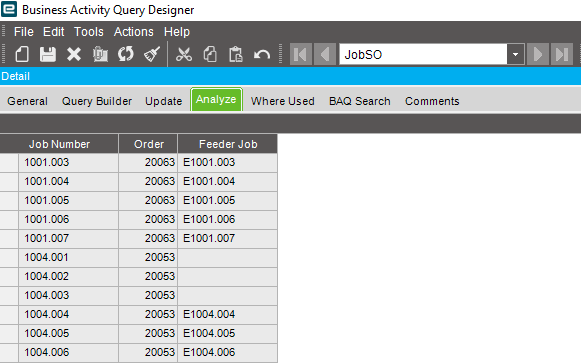Switch to the Where Used tab
581x363 pixels.
283,101
